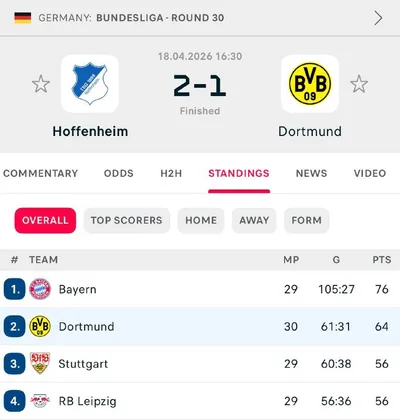Open the Hoffenheim club crest
The height and width of the screenshot is (420, 400).
[x=90, y=84]
